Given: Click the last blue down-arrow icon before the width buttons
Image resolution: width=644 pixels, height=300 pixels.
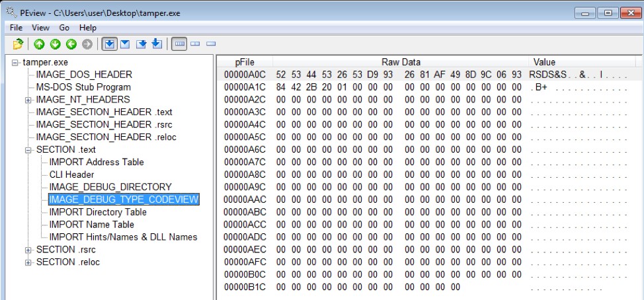Looking at the screenshot, I should (x=157, y=44).
